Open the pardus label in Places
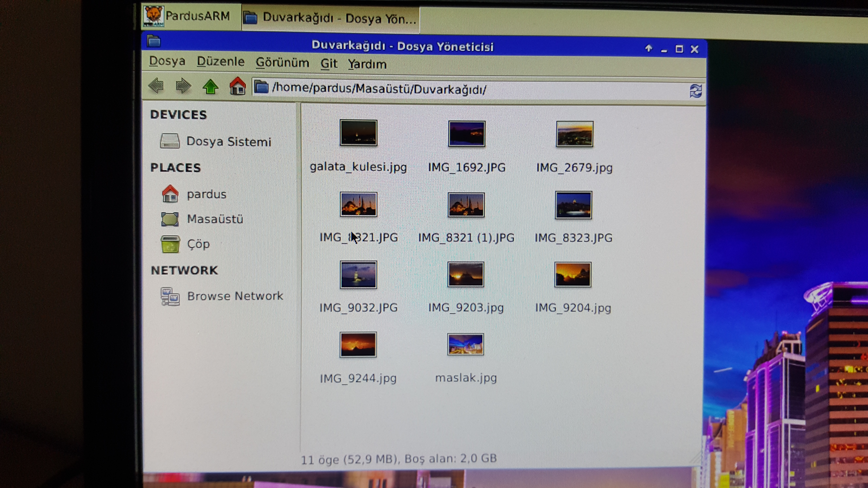Viewport: 868px width, 488px height. click(207, 194)
